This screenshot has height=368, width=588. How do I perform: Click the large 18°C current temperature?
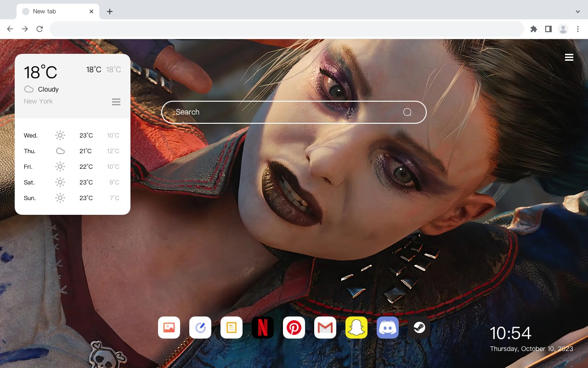(x=40, y=72)
